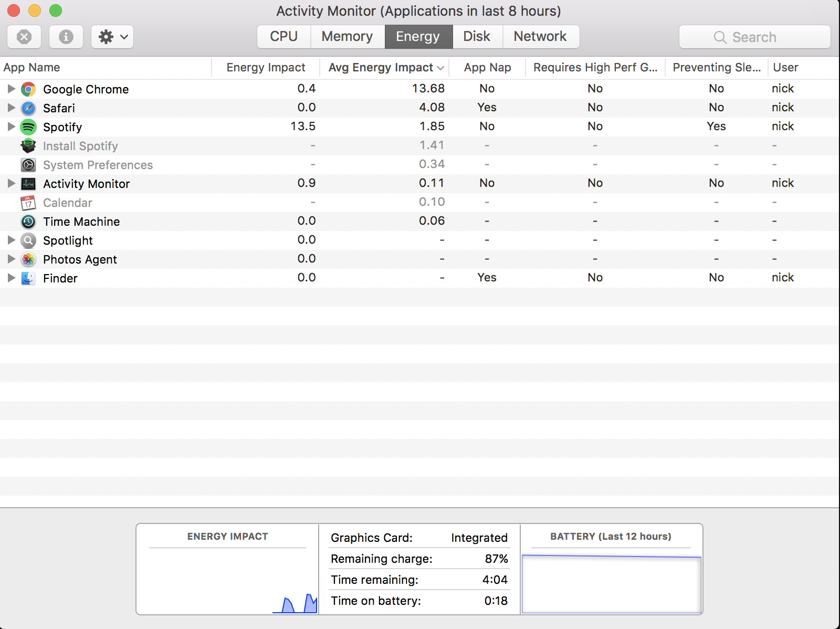Select the Energy tab
This screenshot has width=840, height=629.
[x=418, y=37]
